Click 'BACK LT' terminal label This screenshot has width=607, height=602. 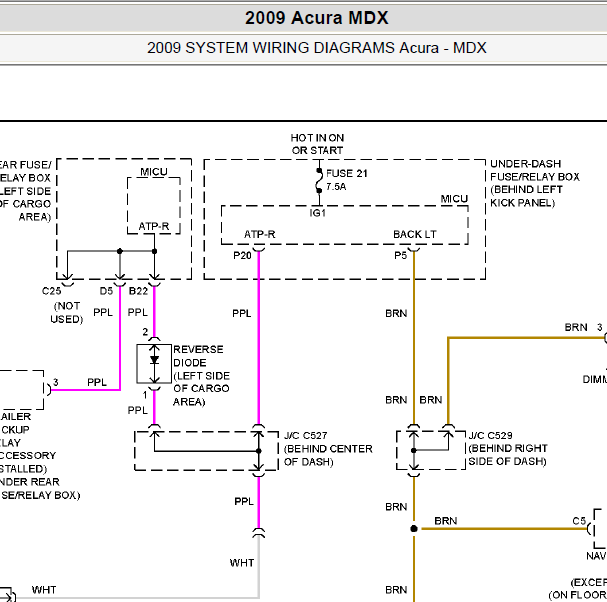[415, 234]
